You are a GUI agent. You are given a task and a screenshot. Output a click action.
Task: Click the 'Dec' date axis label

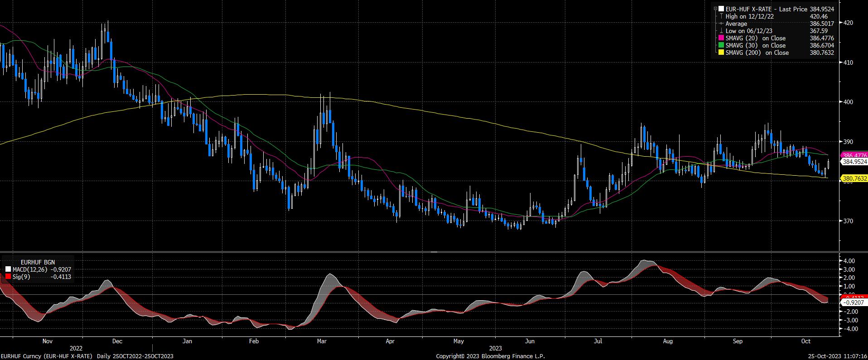pyautogui.click(x=117, y=341)
